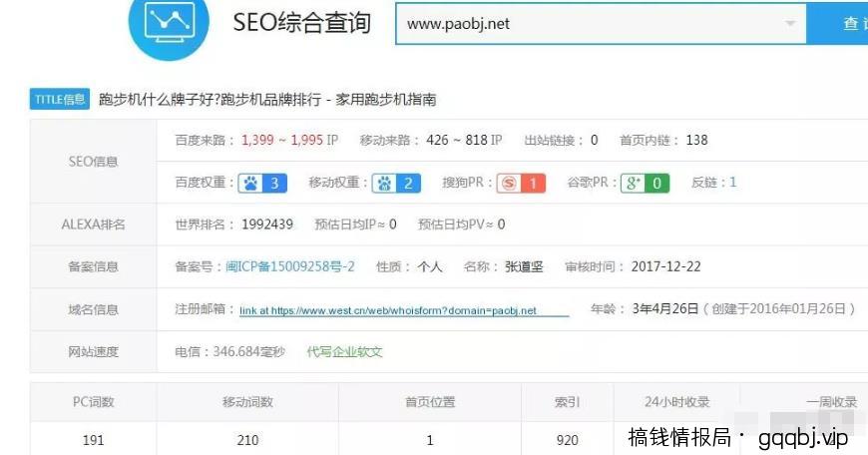Screen dimensions: 868x455
Task: Open the west.cn whoisform link
Action: pyautogui.click(x=404, y=310)
